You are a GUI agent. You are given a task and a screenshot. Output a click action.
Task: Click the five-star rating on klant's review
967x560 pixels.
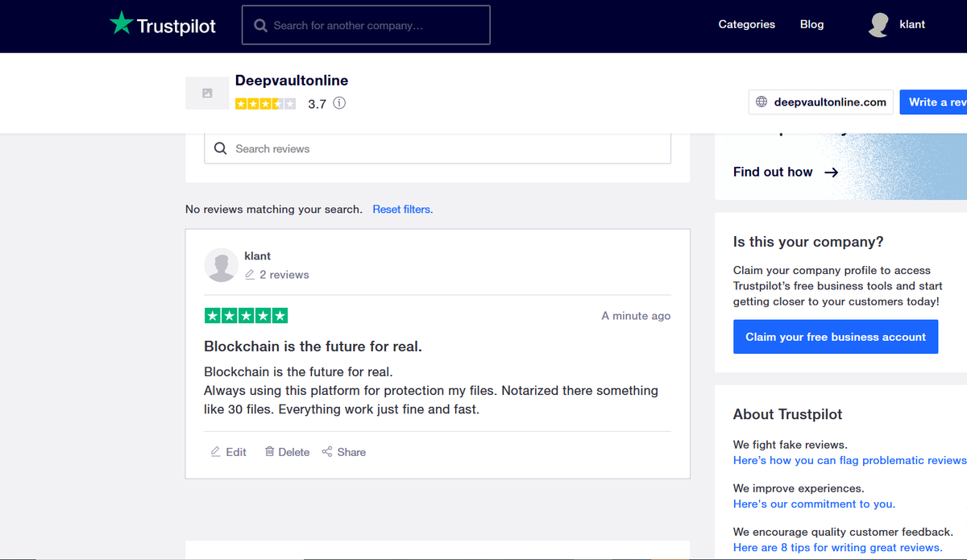click(246, 316)
